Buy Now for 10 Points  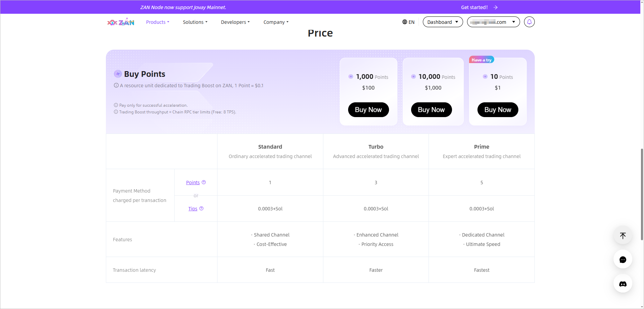(498, 110)
